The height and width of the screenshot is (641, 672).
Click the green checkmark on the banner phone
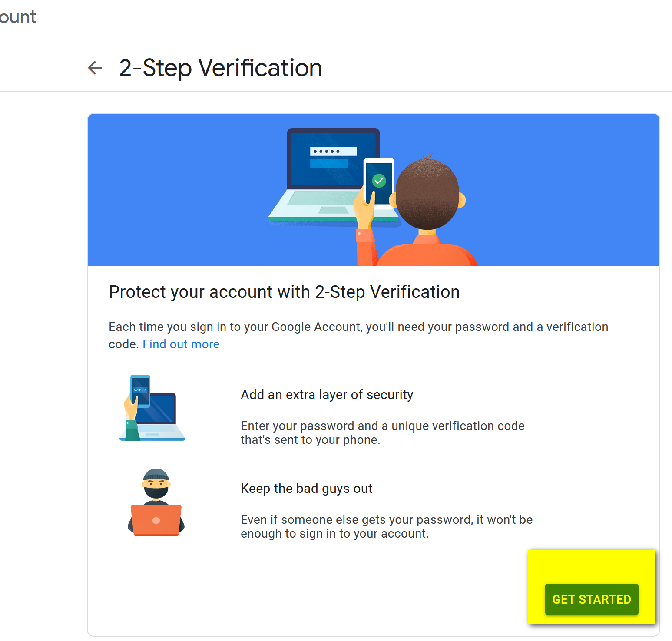379,180
